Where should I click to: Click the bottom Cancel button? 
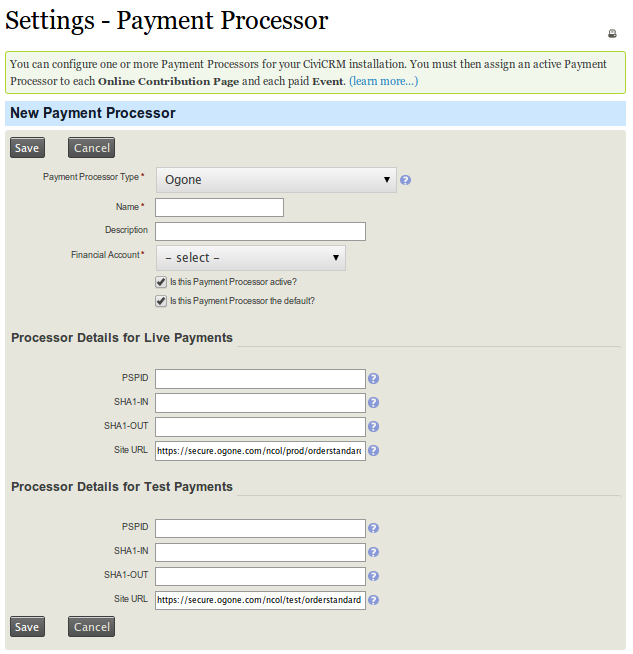pyautogui.click(x=91, y=627)
